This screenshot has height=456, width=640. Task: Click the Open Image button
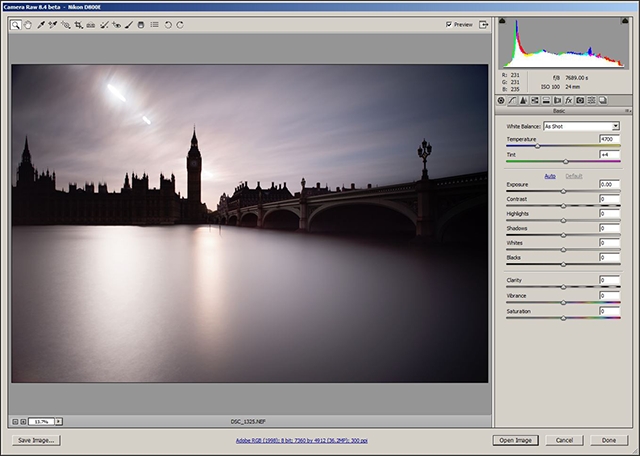pyautogui.click(x=515, y=440)
